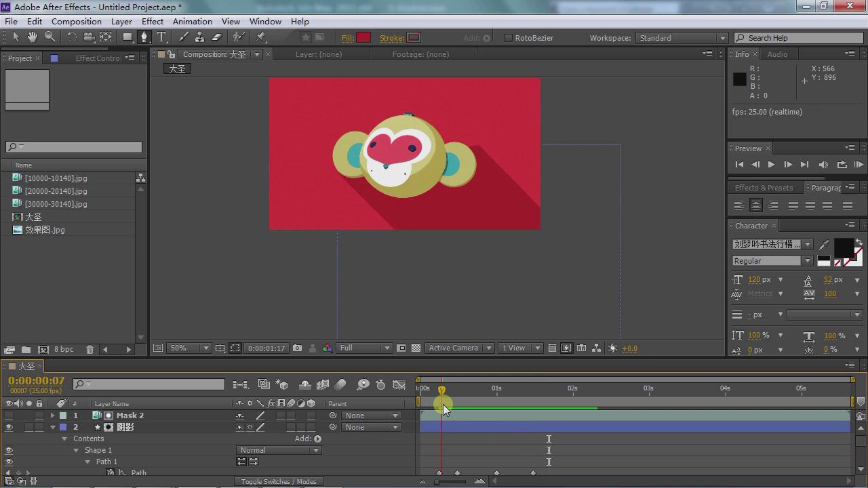Click the Auto-keyframe stopwatch icon in timeline

(380, 385)
